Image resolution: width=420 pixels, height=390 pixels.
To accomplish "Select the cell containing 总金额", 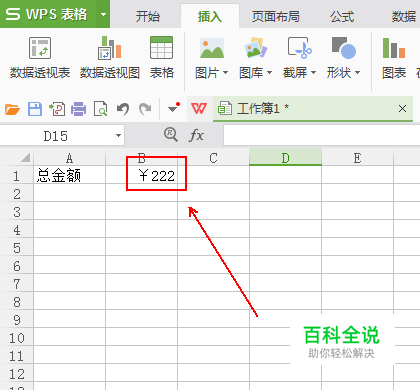I will click(x=69, y=175).
